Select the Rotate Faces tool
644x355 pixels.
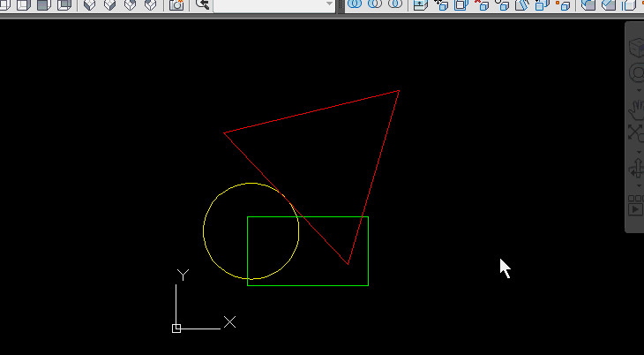[502, 4]
